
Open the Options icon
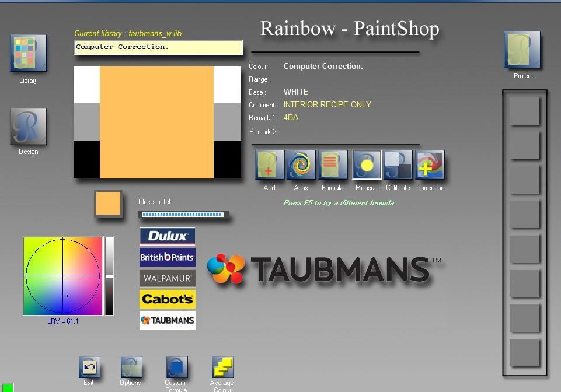point(131,367)
